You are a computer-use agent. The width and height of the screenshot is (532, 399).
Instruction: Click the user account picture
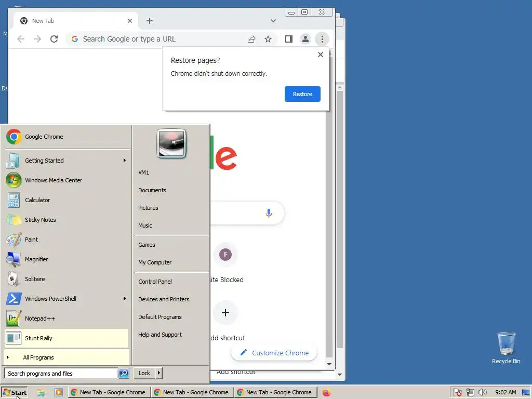pyautogui.click(x=171, y=143)
